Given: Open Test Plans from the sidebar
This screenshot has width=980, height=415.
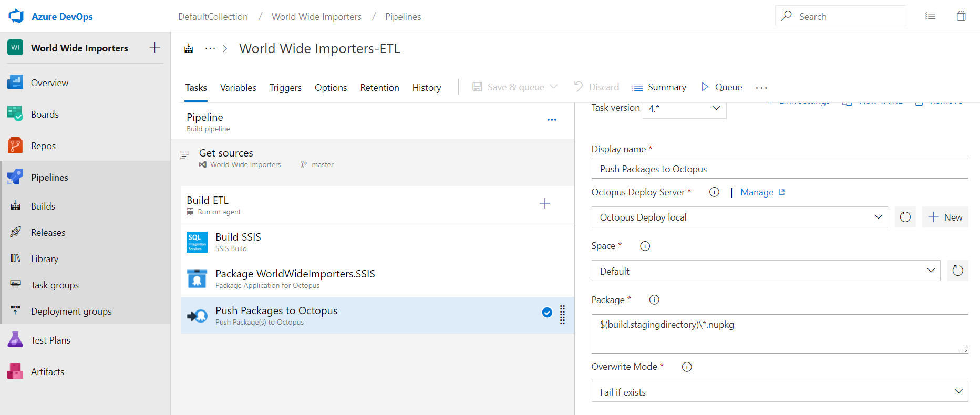Looking at the screenshot, I should (50, 340).
